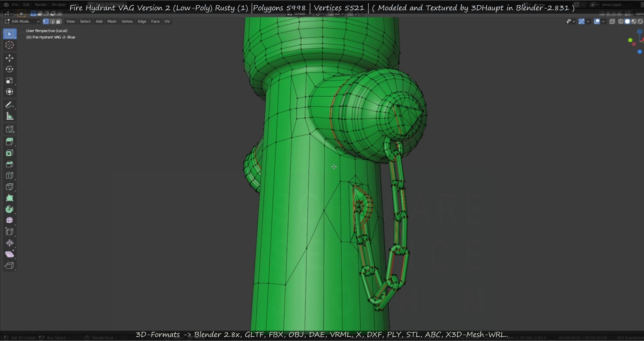Viewport: 644px width, 341px height.
Task: Open object type visibility dropdown
Action: coord(571,22)
